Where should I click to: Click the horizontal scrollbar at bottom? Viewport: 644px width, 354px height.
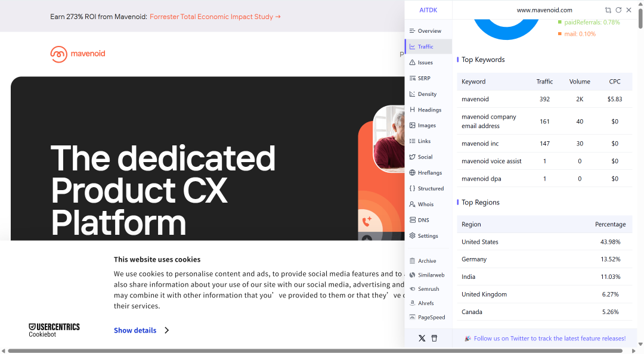coord(315,350)
